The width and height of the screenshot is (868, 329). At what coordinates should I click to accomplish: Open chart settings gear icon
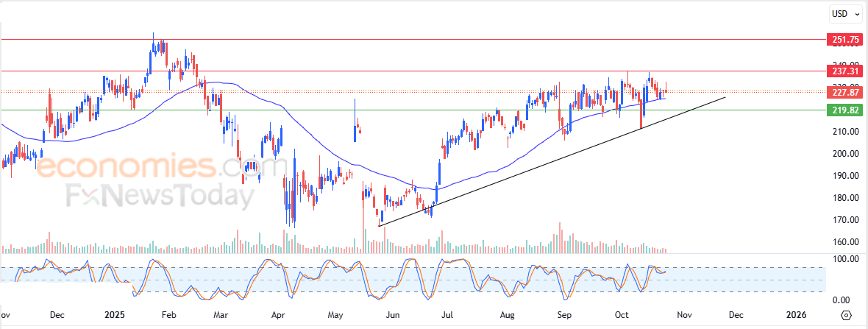tap(846, 315)
